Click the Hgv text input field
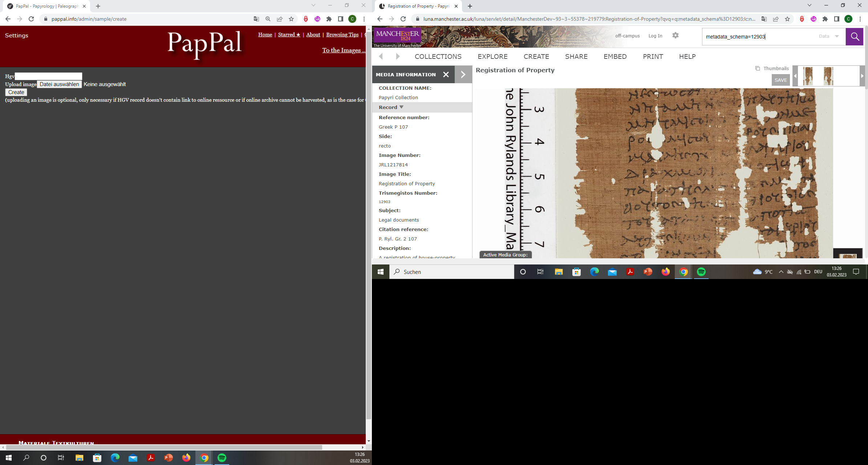 point(48,76)
